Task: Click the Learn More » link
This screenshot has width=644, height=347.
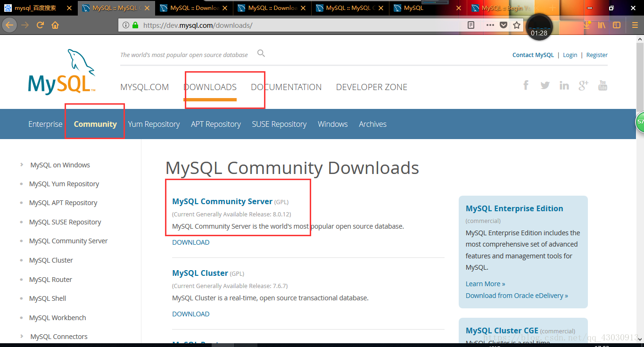Action: [x=486, y=284]
